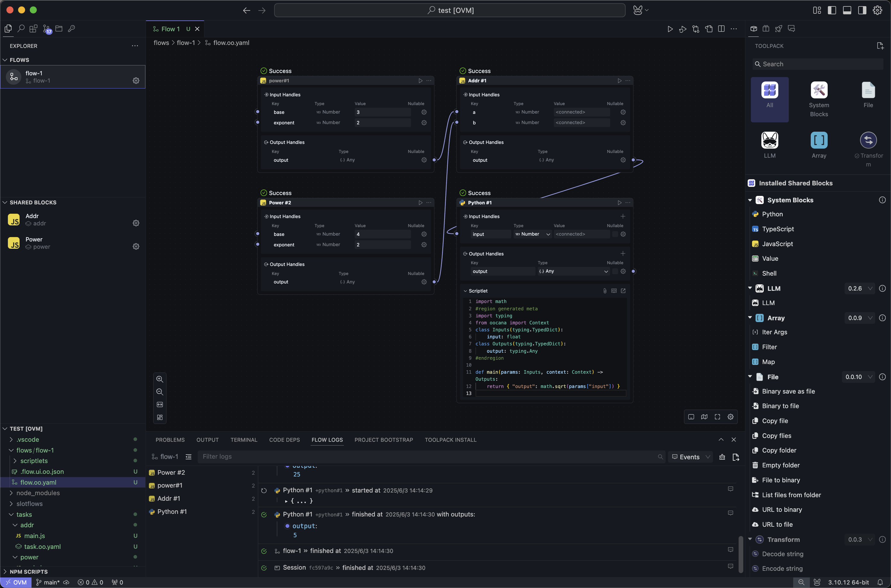This screenshot has width=891, height=588.
Task: Run the flow with play icon
Action: (670, 29)
